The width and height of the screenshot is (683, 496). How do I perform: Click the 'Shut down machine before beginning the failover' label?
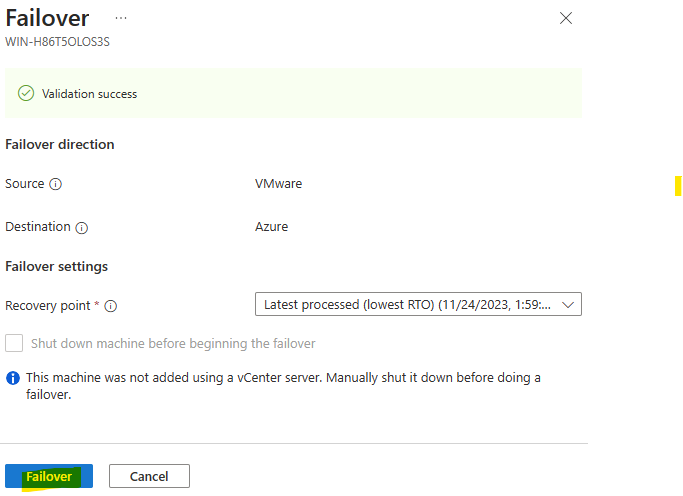pos(173,344)
